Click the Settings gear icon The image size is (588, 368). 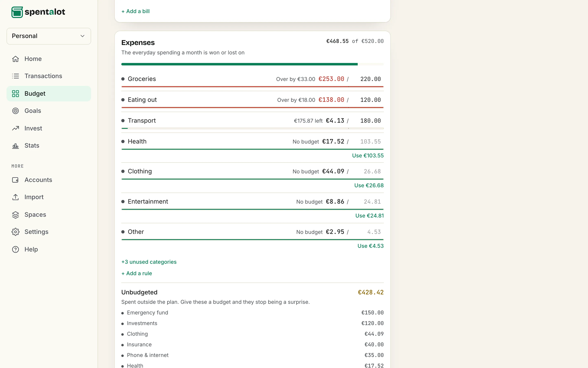[x=16, y=232]
